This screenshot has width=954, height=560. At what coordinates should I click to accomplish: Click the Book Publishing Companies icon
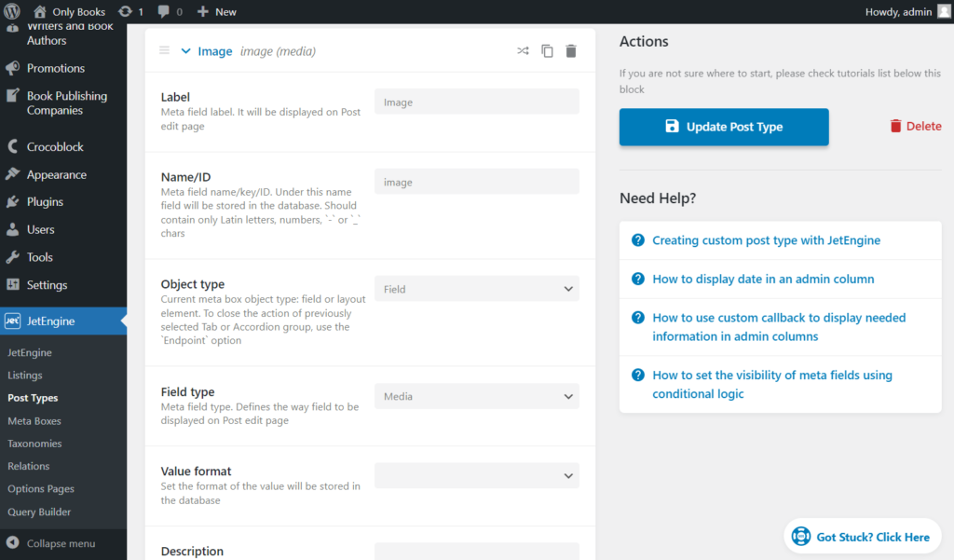[13, 96]
